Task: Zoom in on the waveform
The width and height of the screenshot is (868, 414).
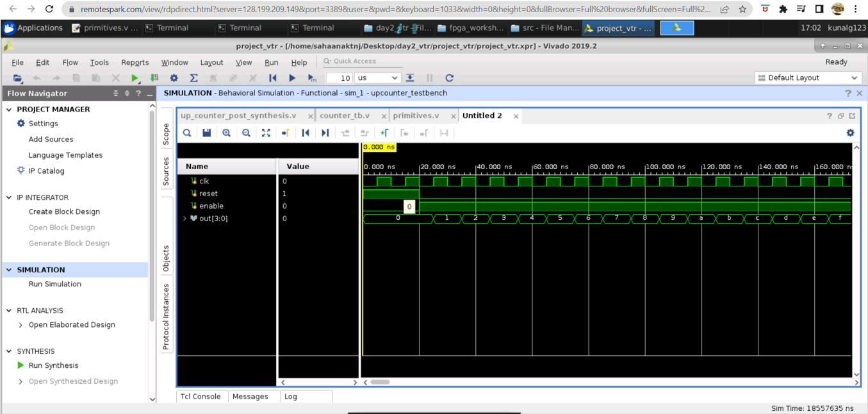Action: pos(225,133)
